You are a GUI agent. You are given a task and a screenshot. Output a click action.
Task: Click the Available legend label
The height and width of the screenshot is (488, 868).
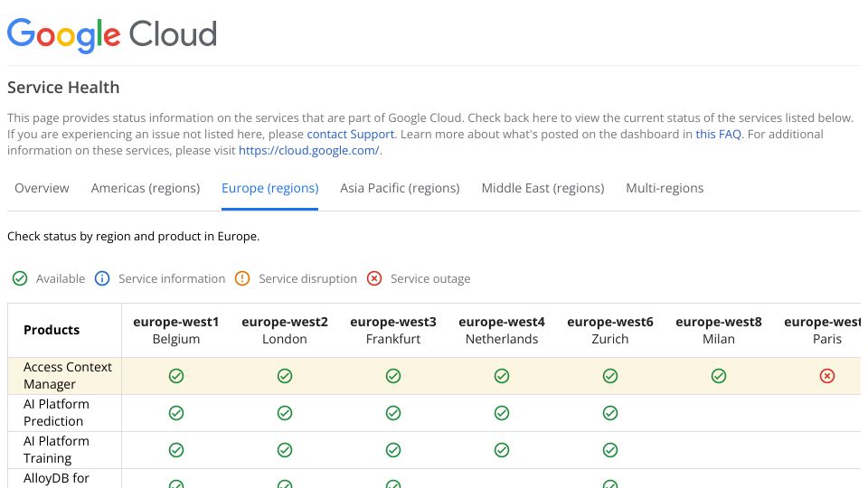pyautogui.click(x=61, y=279)
